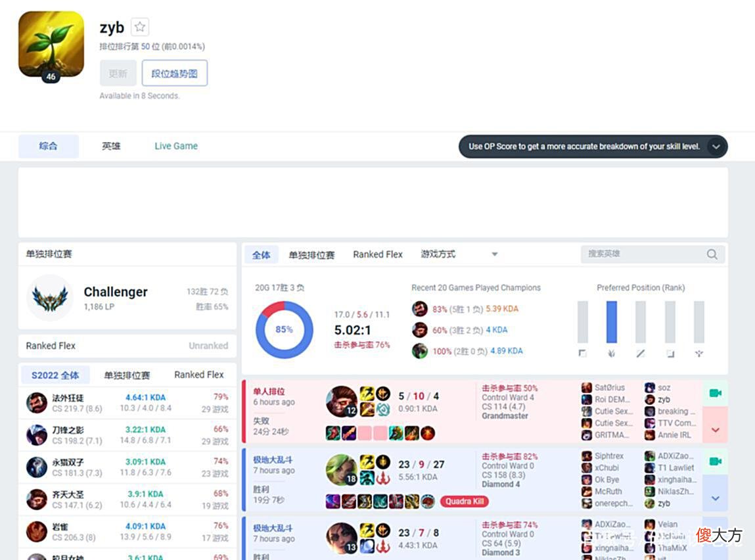
Task: Click champion portrait in the 23/7/8 match
Action: tap(342, 538)
